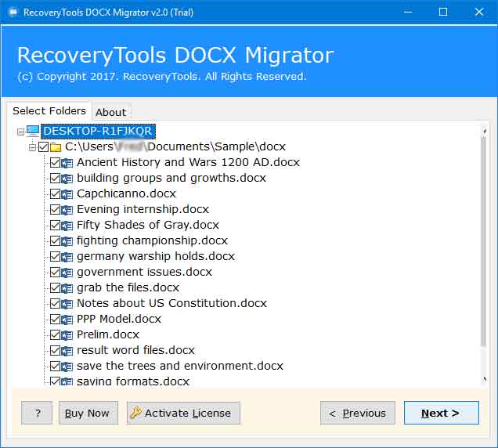Toggle germany warship holds.docx checkbox
This screenshot has width=498, height=448.
click(56, 256)
